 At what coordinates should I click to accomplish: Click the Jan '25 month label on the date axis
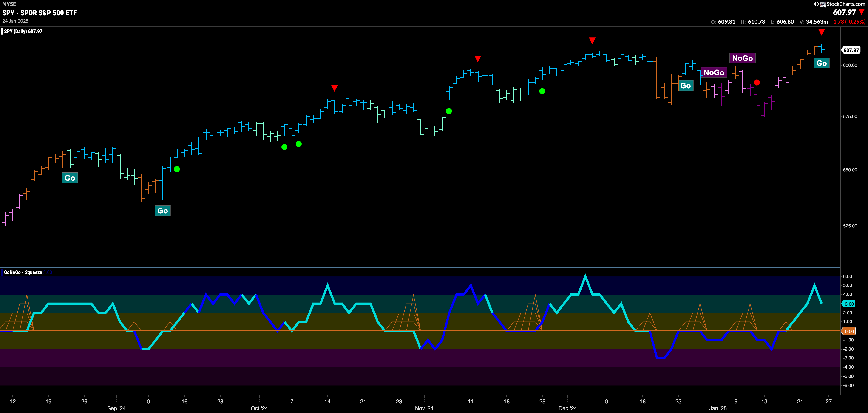point(718,408)
